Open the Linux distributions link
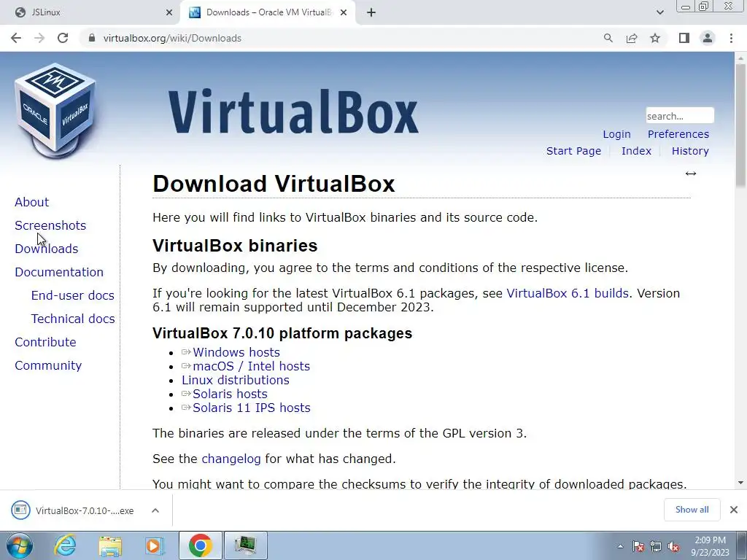 point(236,380)
